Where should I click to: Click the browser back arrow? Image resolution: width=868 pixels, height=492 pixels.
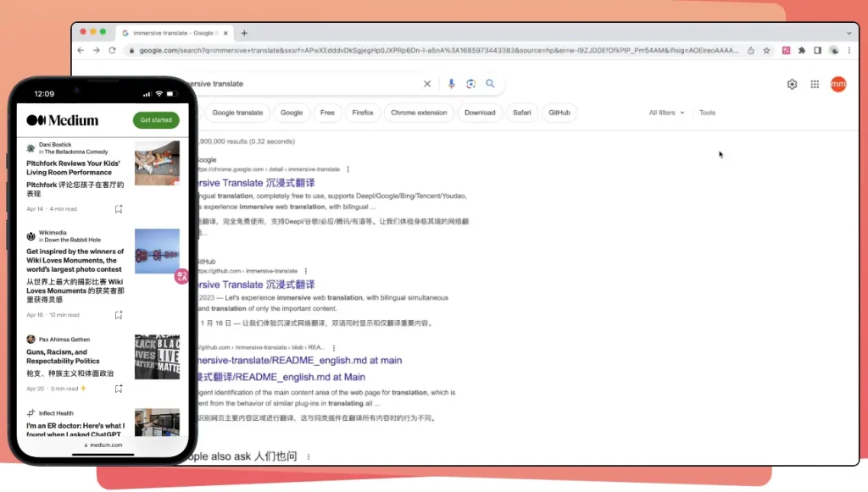(x=81, y=50)
